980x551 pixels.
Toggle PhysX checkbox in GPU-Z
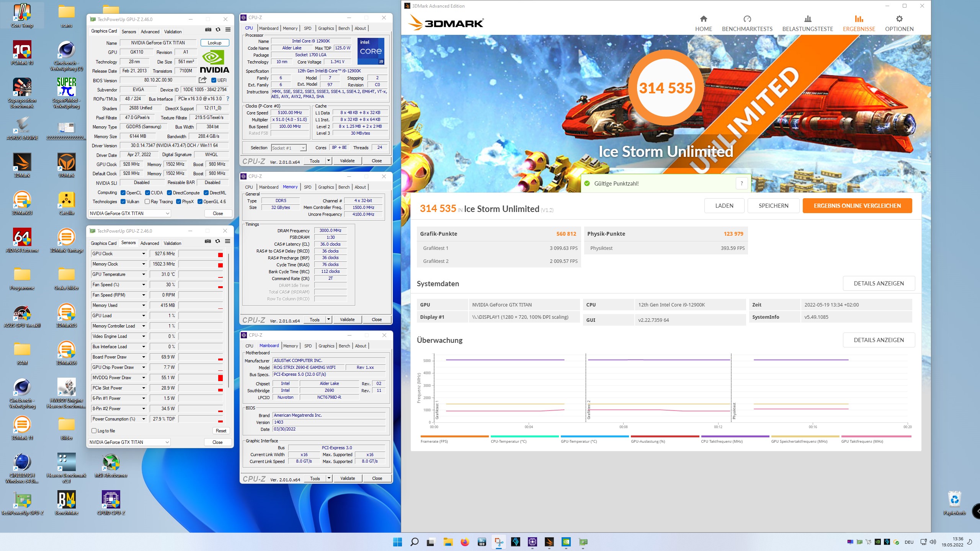pyautogui.click(x=178, y=202)
